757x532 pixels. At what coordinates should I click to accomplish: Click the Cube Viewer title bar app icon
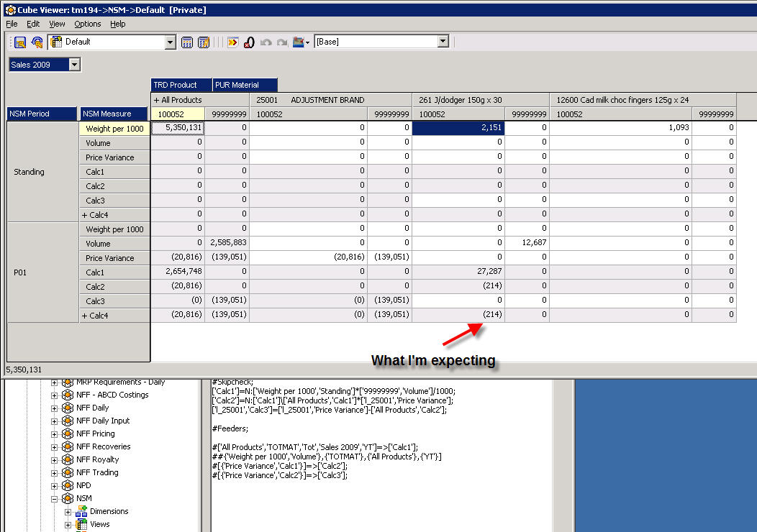click(x=10, y=9)
